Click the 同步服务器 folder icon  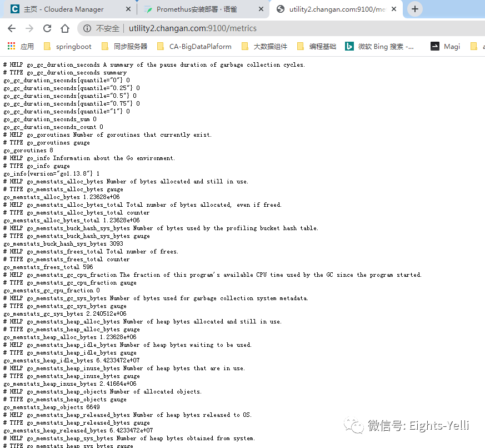[105, 46]
